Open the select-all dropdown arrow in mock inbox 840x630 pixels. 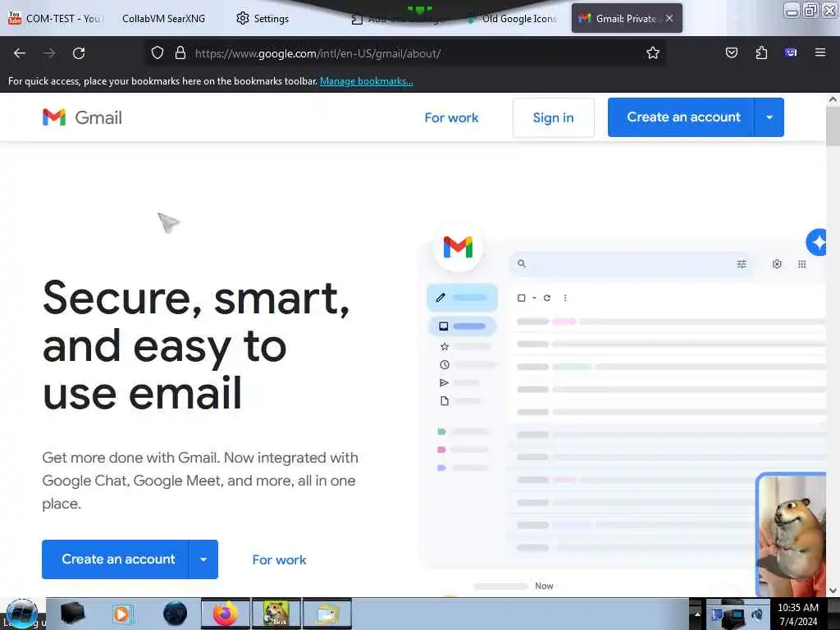coord(534,298)
